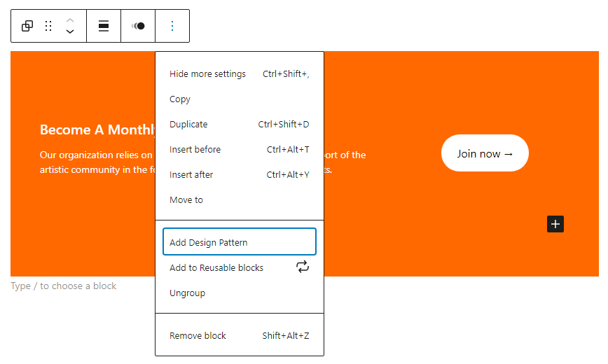This screenshot has height=364, width=608.
Task: Click the 'Type / to choose a block' field
Action: (64, 286)
